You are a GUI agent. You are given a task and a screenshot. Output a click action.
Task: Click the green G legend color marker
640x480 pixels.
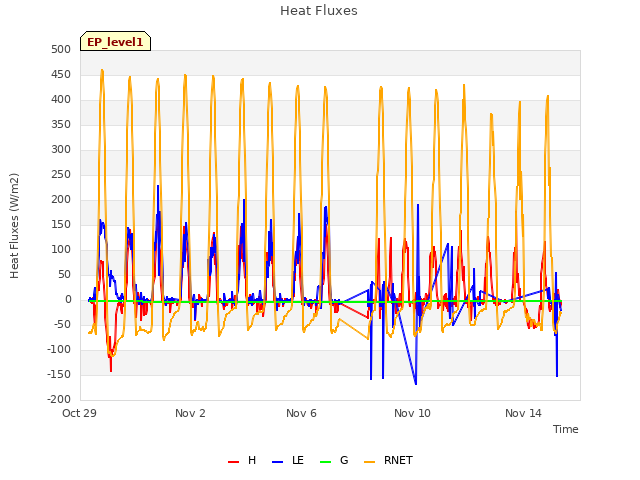pos(325,462)
